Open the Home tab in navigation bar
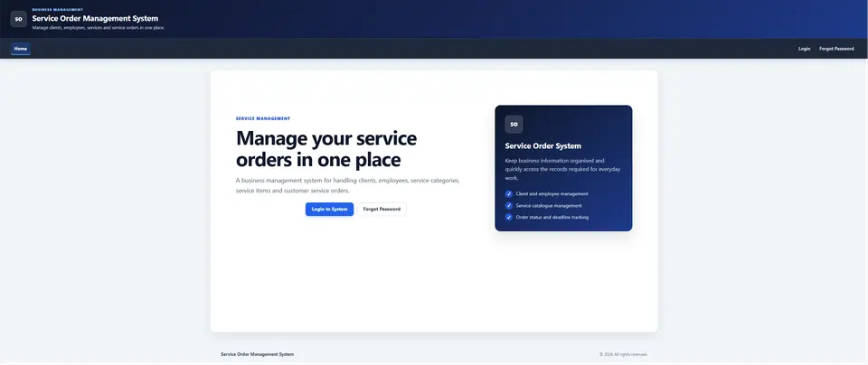The image size is (868, 365). coord(21,49)
